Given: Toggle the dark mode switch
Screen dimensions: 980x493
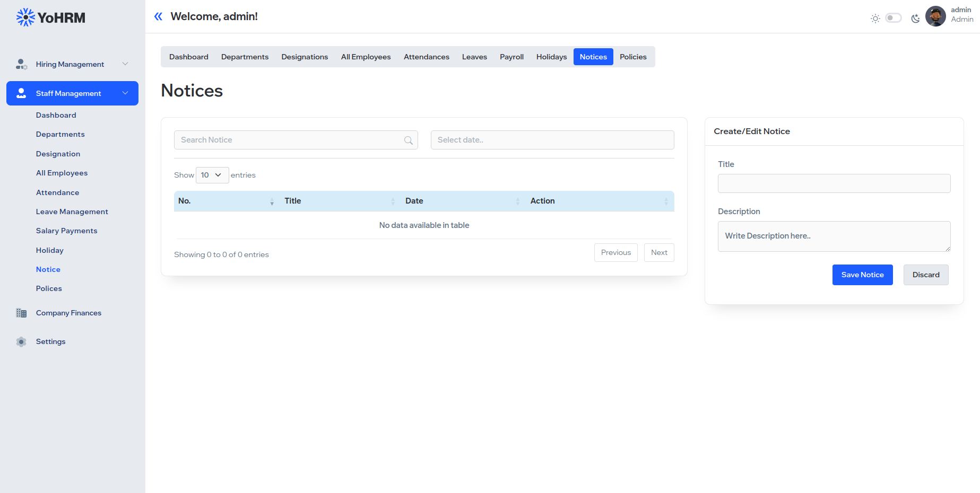Looking at the screenshot, I should click(894, 18).
